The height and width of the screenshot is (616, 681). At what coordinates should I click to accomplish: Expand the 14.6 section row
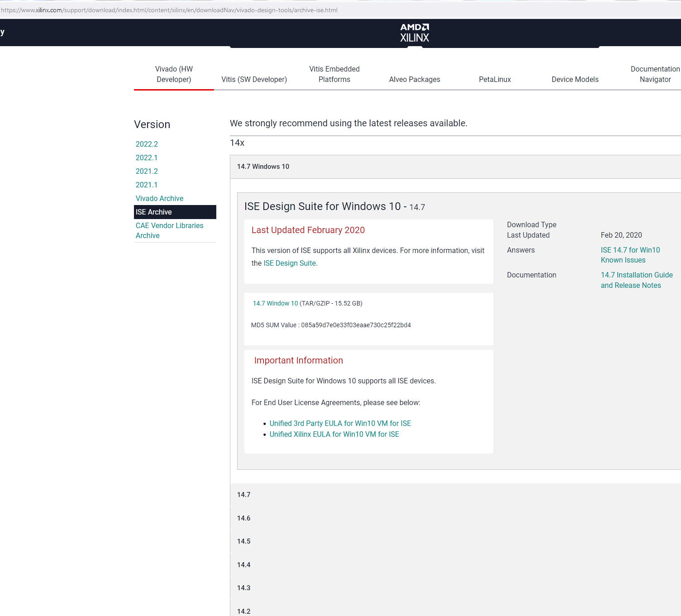point(455,518)
